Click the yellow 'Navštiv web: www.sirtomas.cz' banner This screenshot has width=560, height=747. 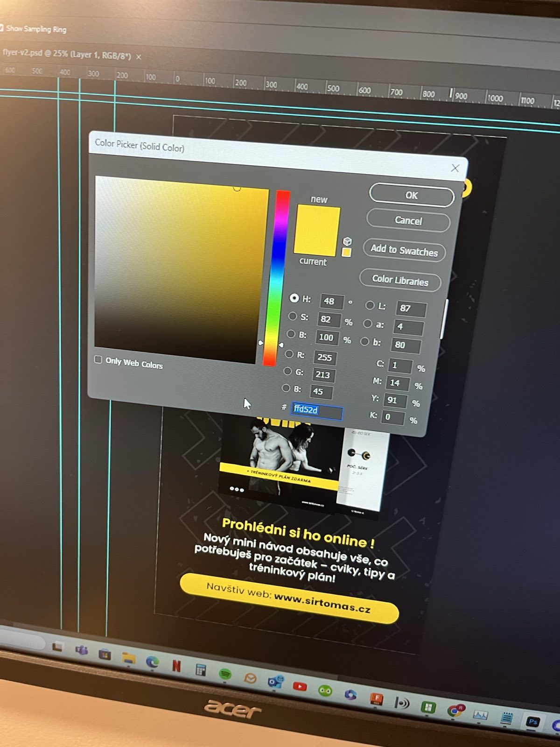click(x=289, y=599)
